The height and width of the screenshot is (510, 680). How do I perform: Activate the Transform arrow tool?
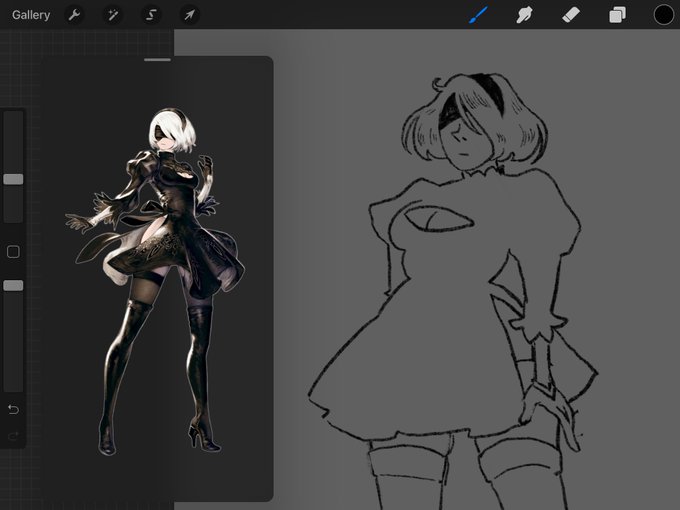190,15
